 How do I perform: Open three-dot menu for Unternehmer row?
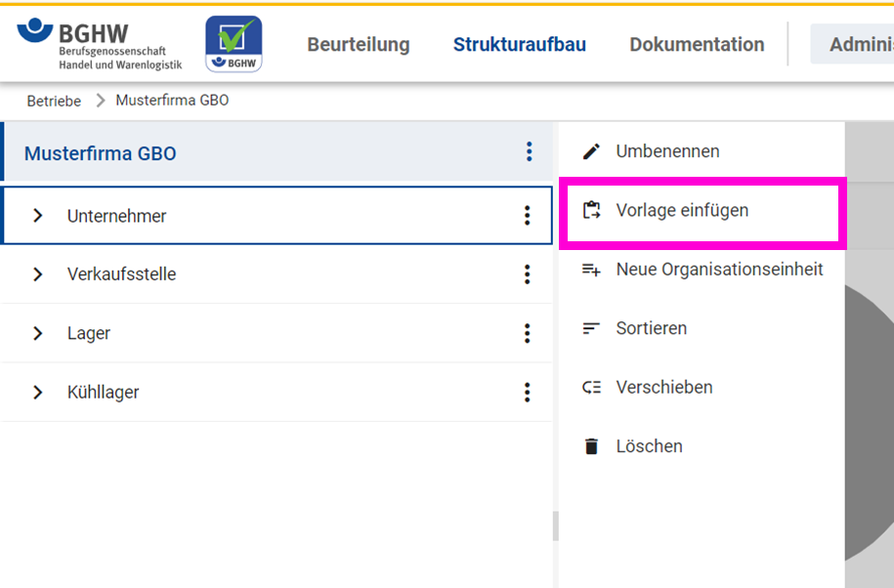[528, 216]
